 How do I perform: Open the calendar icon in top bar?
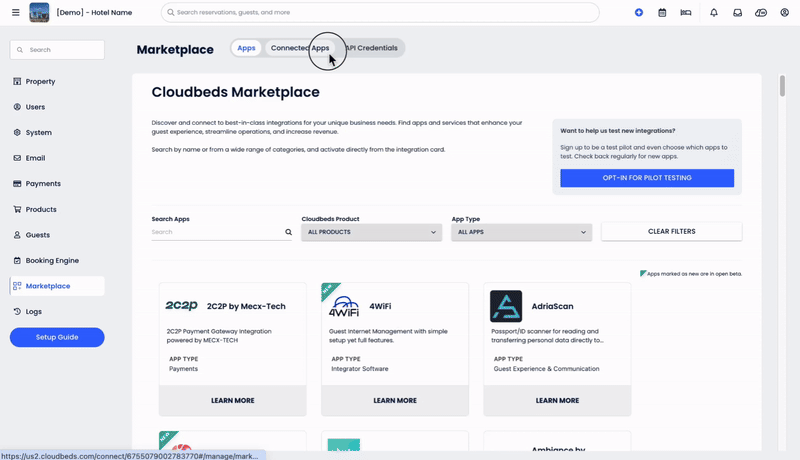[x=662, y=13]
